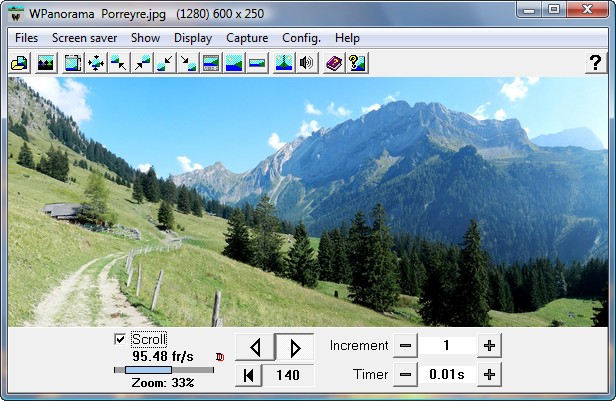Open the purple help book icon

334,63
